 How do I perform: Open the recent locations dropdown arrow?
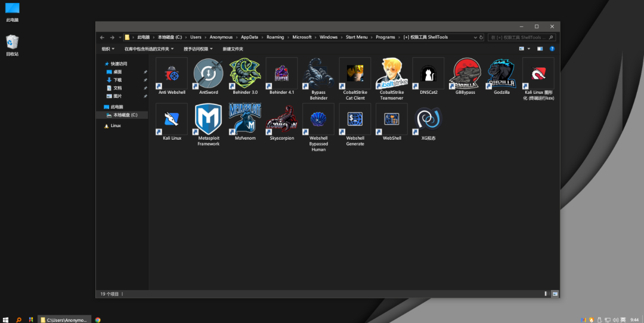(120, 37)
